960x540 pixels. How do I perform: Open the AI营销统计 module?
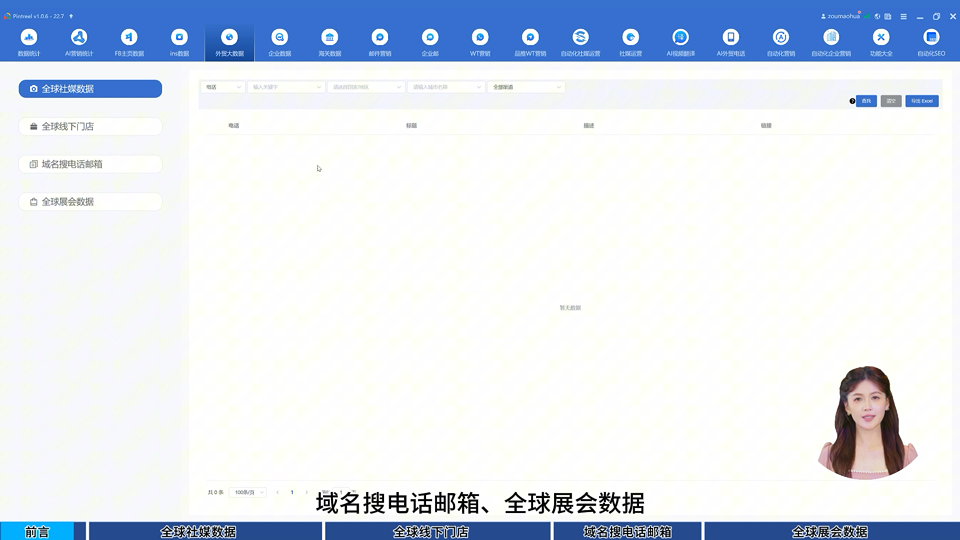pos(79,42)
